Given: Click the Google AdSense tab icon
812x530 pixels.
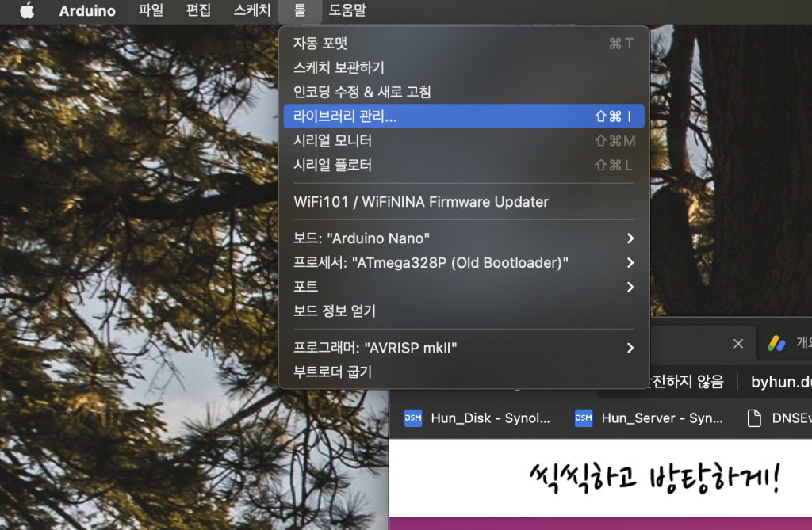Looking at the screenshot, I should [x=776, y=344].
